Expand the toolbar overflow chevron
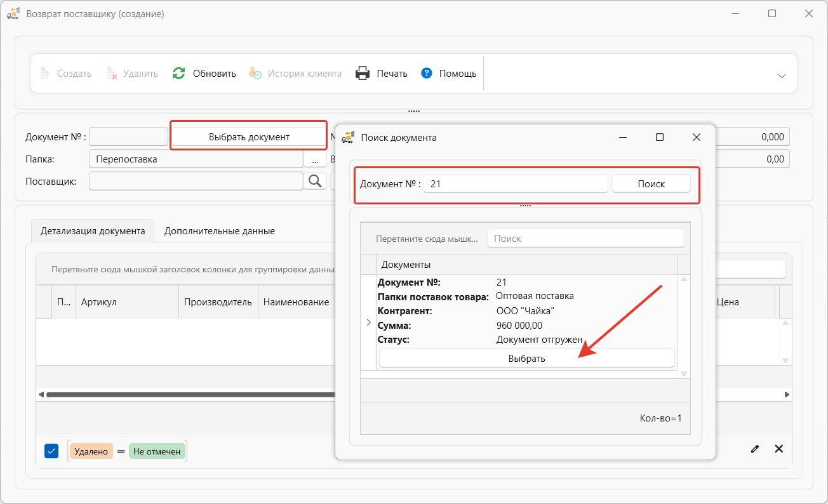The width and height of the screenshot is (828, 504). (x=782, y=76)
